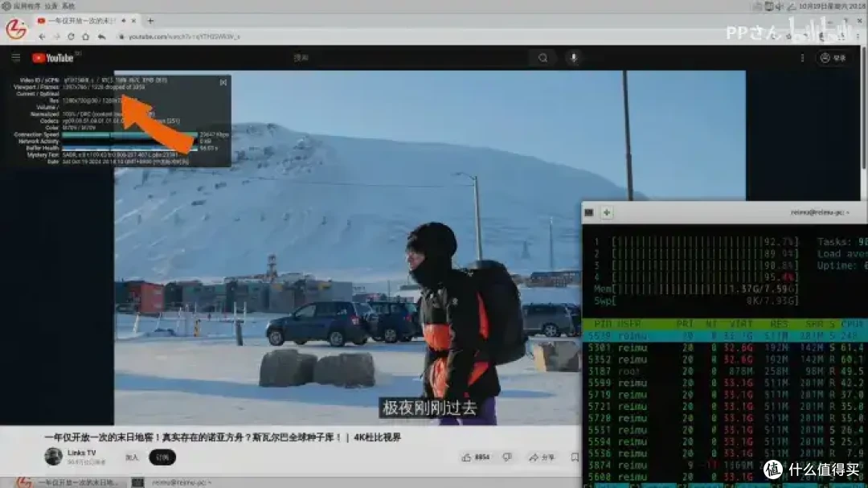
Task: Go forward with the browser forward arrow
Action: [56, 36]
